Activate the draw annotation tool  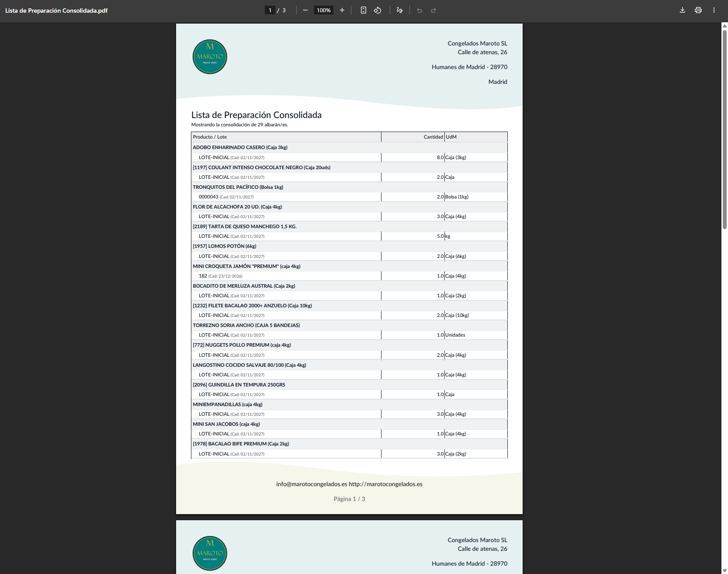[399, 10]
